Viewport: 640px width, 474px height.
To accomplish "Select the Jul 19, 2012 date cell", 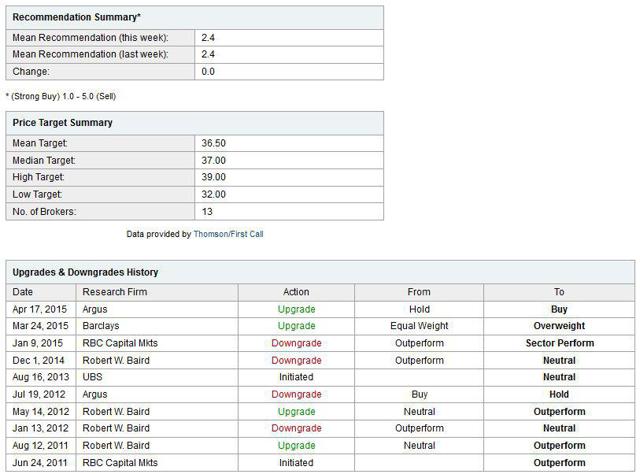I will pos(39,394).
